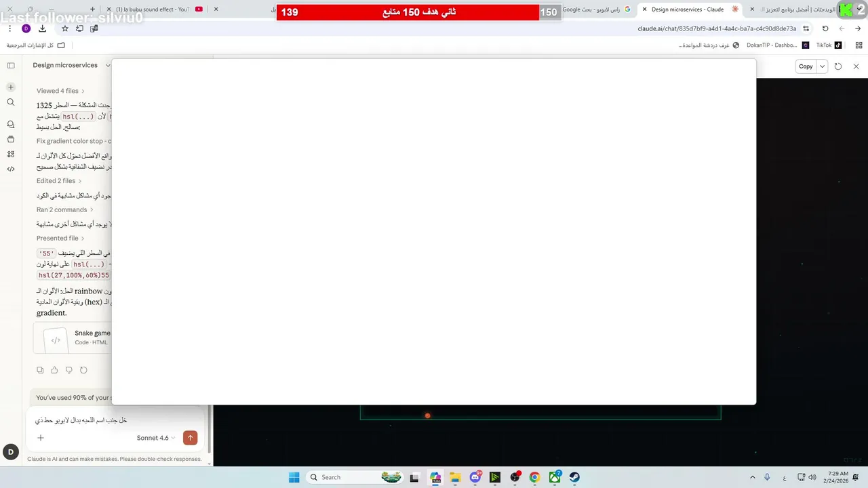Open the Windows Start menu
The image size is (868, 488).
click(x=294, y=477)
